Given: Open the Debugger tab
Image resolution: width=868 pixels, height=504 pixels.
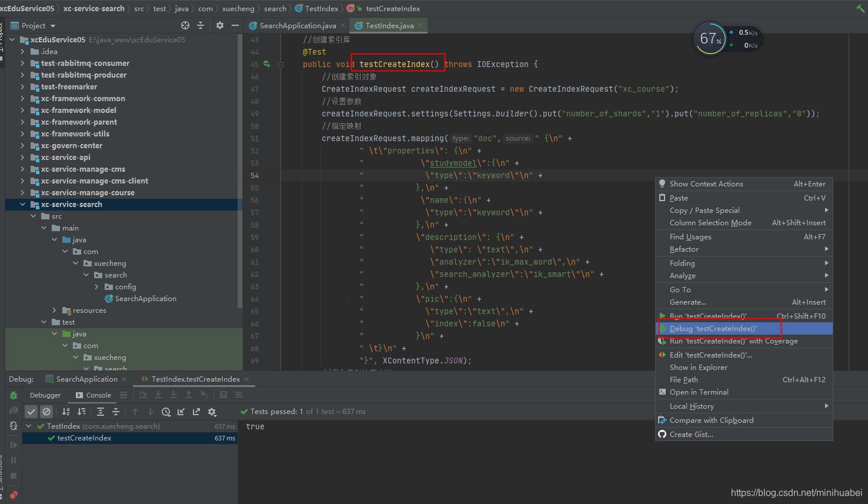Looking at the screenshot, I should point(45,395).
